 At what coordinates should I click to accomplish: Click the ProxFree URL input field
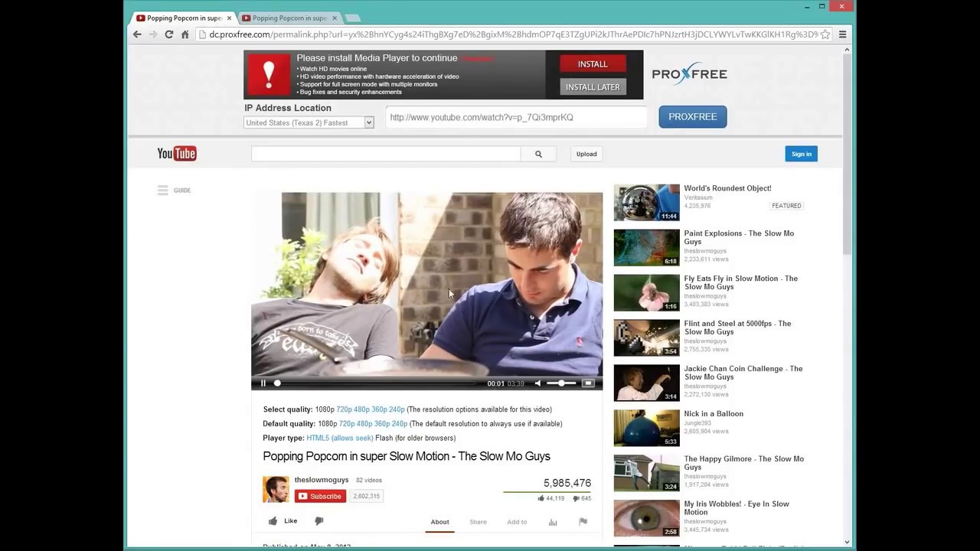pos(517,117)
